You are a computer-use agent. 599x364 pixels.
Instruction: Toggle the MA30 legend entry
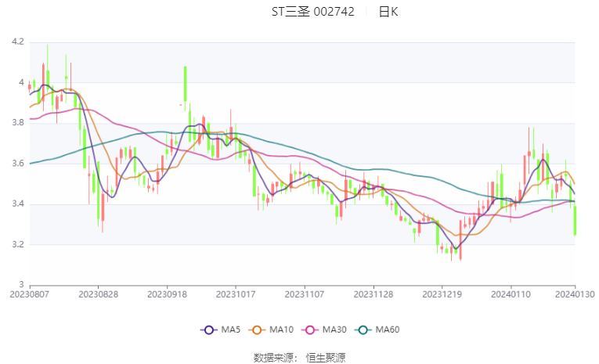point(324,330)
